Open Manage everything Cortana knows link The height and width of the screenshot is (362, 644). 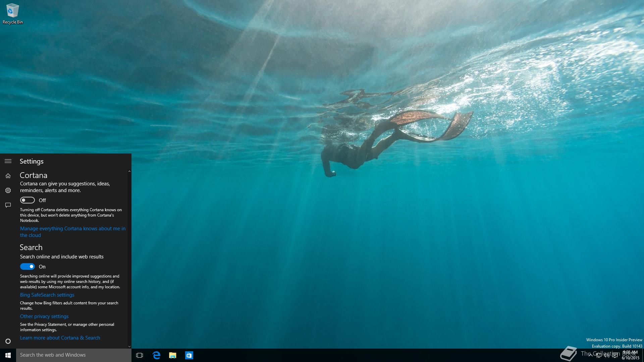click(x=73, y=232)
